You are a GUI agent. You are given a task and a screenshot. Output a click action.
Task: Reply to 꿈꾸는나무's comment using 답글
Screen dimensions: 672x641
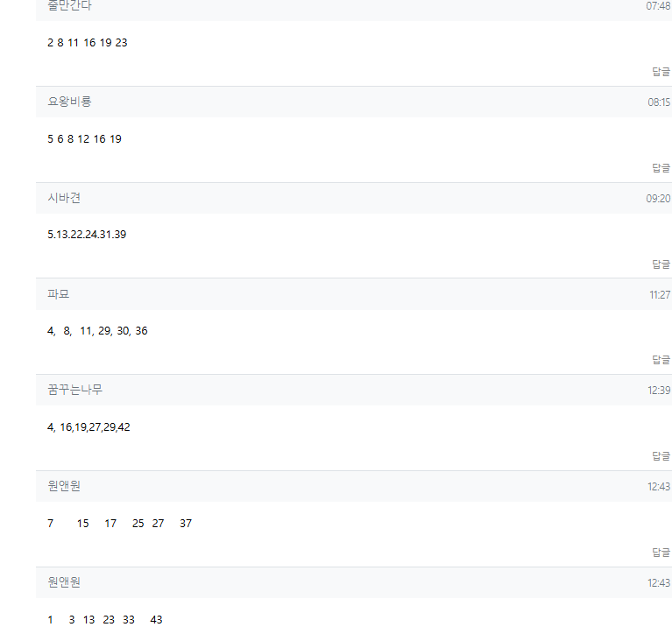tap(661, 456)
